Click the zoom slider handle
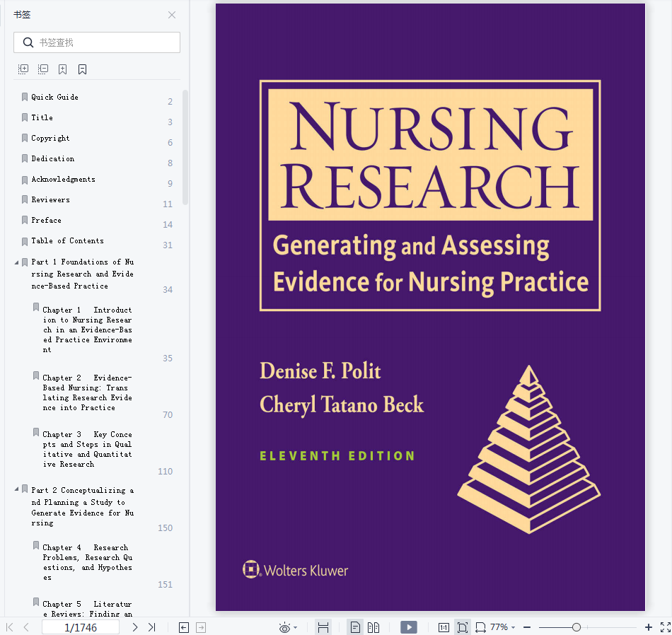 tap(577, 627)
